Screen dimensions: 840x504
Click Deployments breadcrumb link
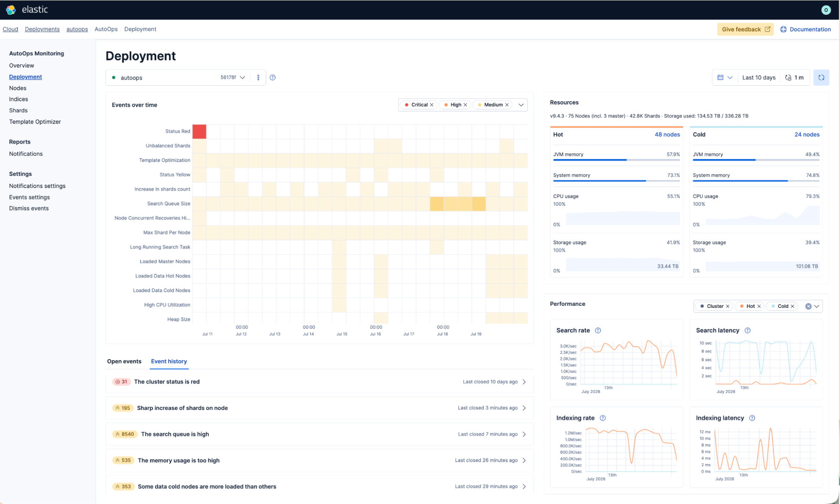point(42,29)
